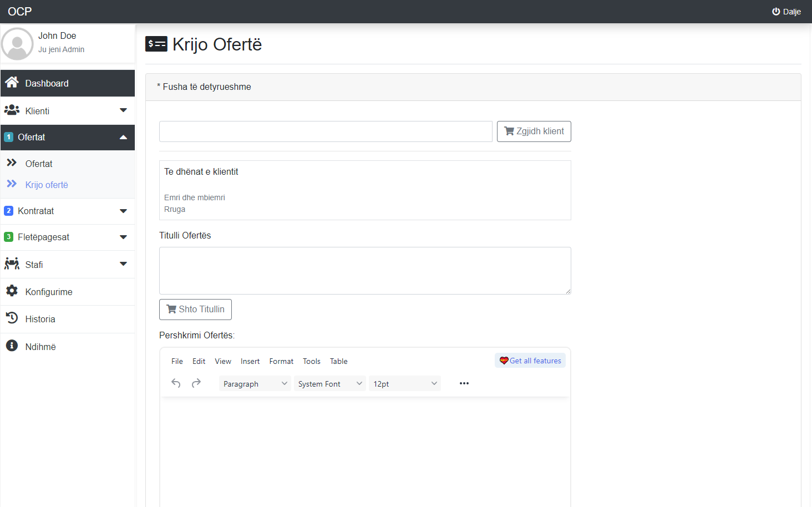Click the Fletëpagesat badge number 3 icon
This screenshot has width=812, height=507.
tap(8, 237)
